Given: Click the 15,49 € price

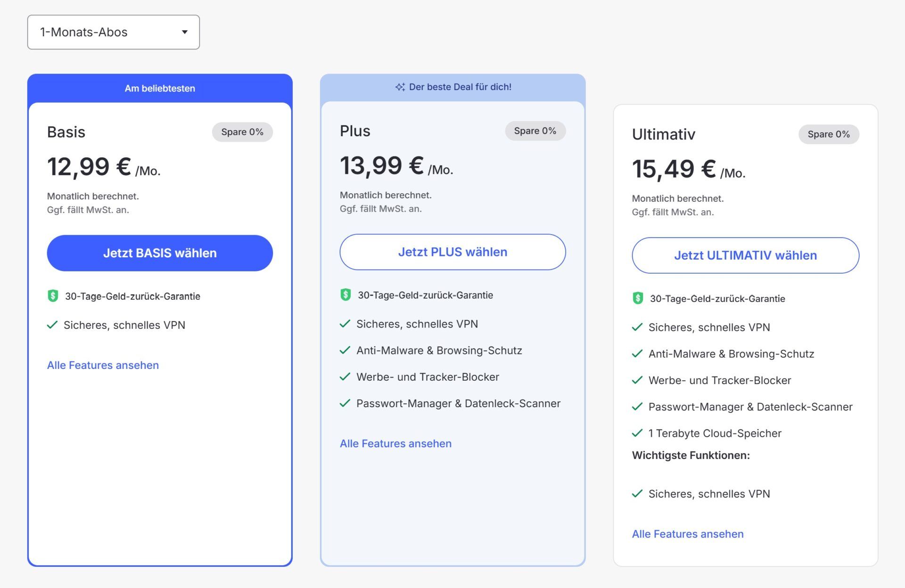Looking at the screenshot, I should point(674,169).
